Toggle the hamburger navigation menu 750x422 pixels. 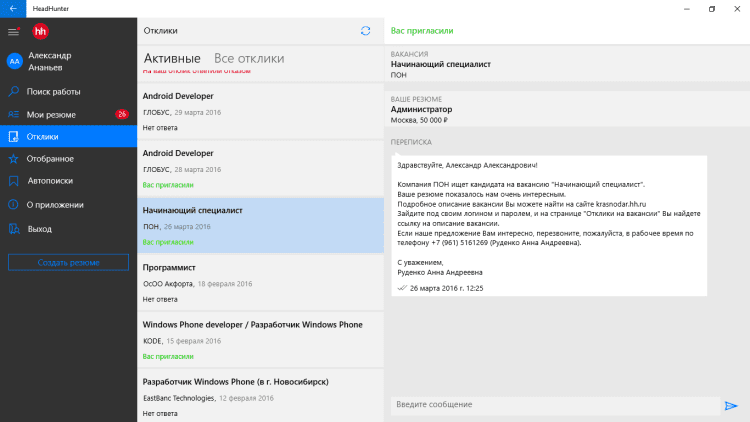(x=13, y=32)
